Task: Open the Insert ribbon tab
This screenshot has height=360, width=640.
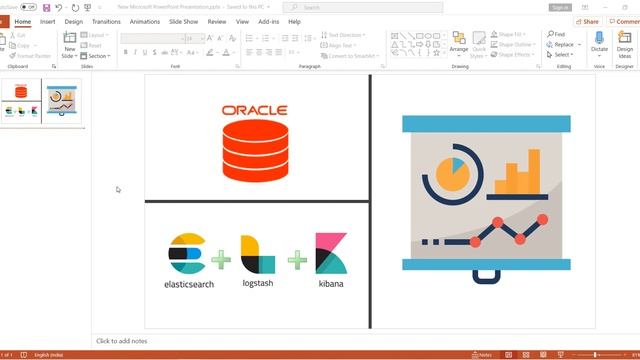Action: (x=47, y=22)
